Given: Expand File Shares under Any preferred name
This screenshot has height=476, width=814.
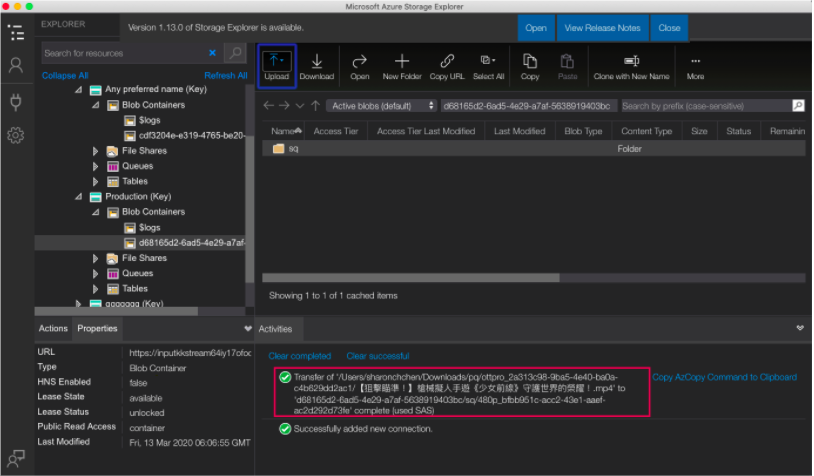Looking at the screenshot, I should [96, 151].
